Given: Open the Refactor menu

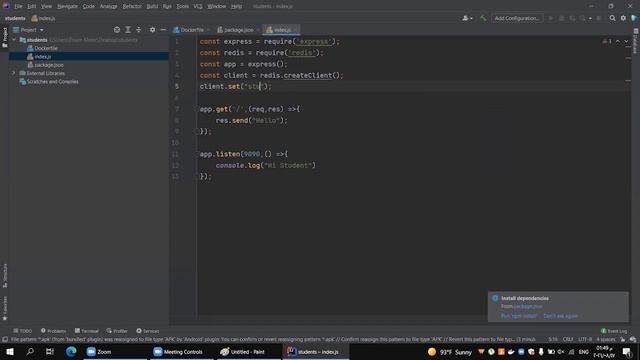Looking at the screenshot, I should 132,6.
